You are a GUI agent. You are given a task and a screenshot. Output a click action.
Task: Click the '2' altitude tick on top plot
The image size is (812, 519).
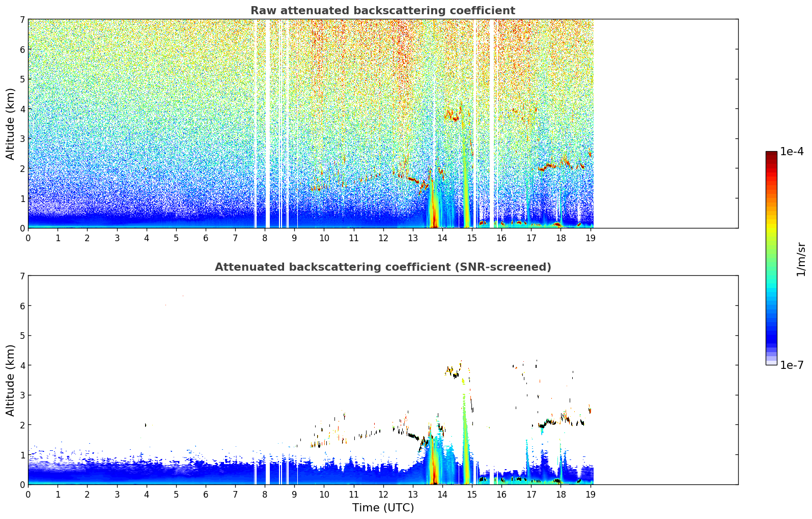coord(22,168)
